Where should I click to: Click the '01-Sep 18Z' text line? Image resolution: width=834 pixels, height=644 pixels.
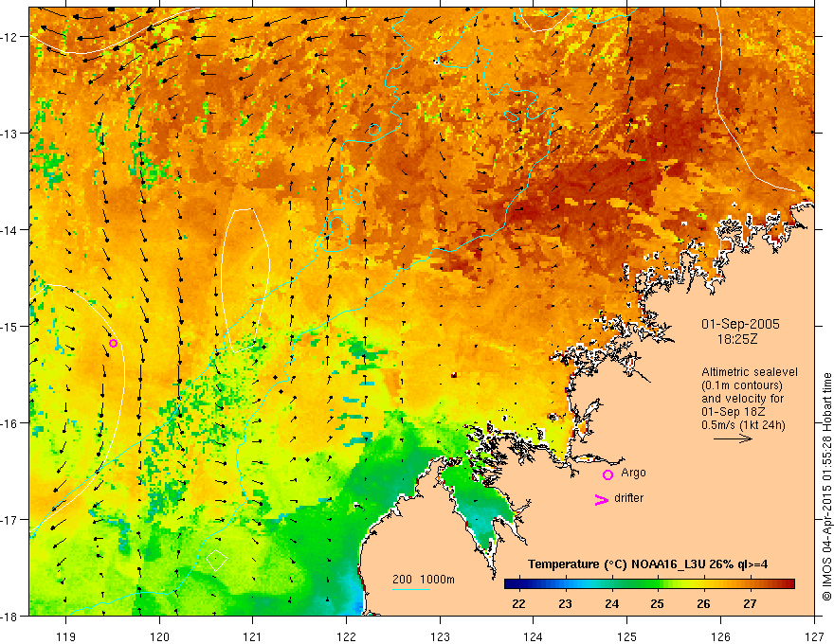coord(734,412)
